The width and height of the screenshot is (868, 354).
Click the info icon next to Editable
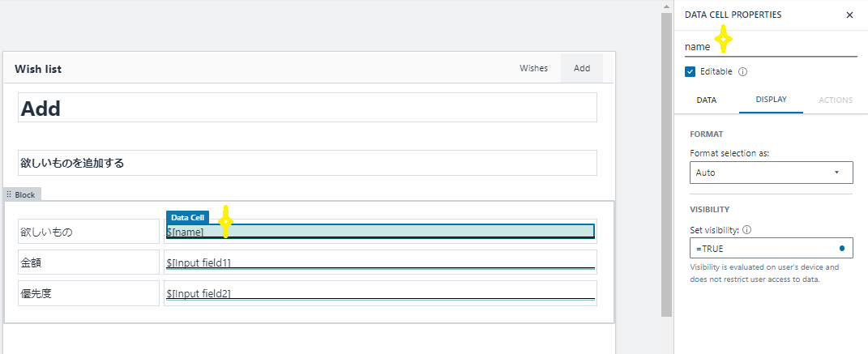tap(743, 71)
